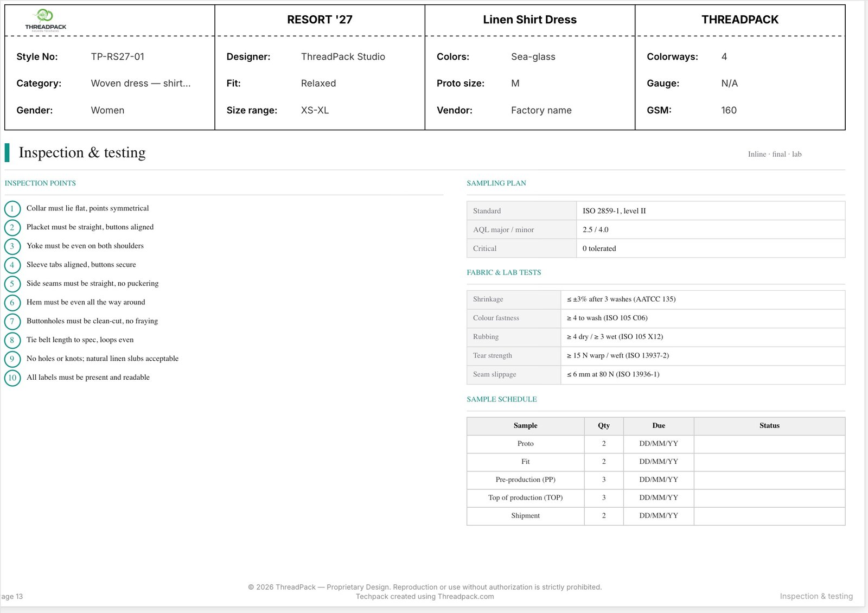The image size is (868, 613).
Task: Click the GSM value '160'
Action: [729, 110]
